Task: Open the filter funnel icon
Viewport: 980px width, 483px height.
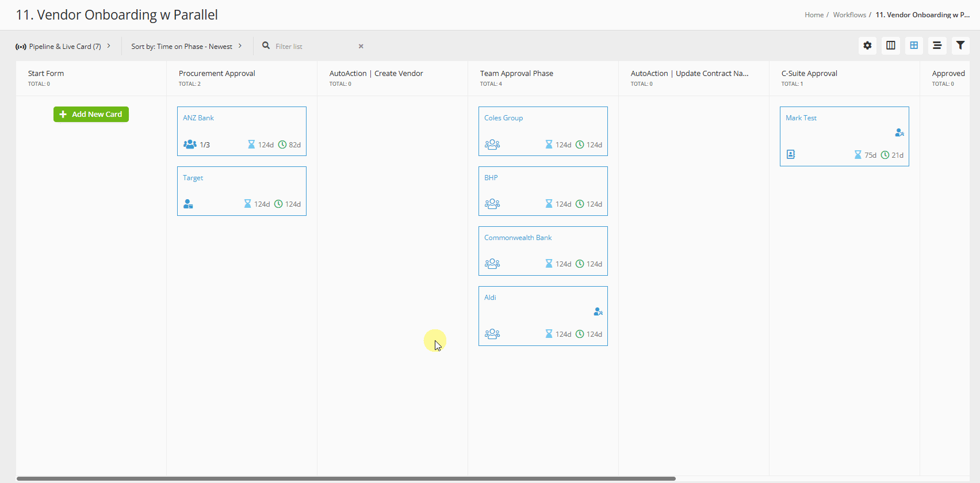Action: point(960,45)
